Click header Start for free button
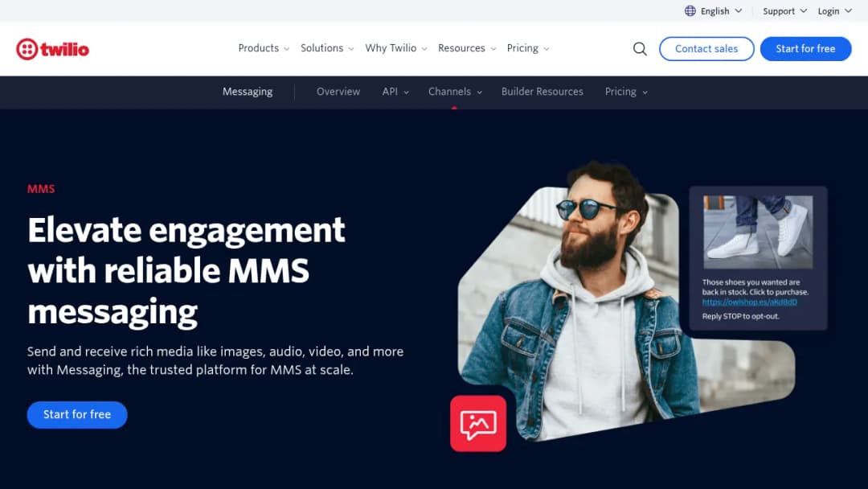Screen dimensions: 868x489 [x=805, y=49]
